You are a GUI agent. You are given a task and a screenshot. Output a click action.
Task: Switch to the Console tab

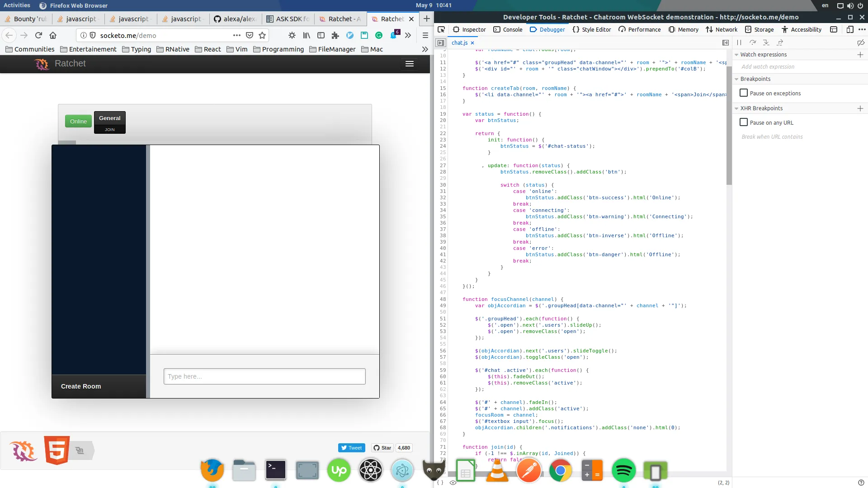tap(508, 29)
